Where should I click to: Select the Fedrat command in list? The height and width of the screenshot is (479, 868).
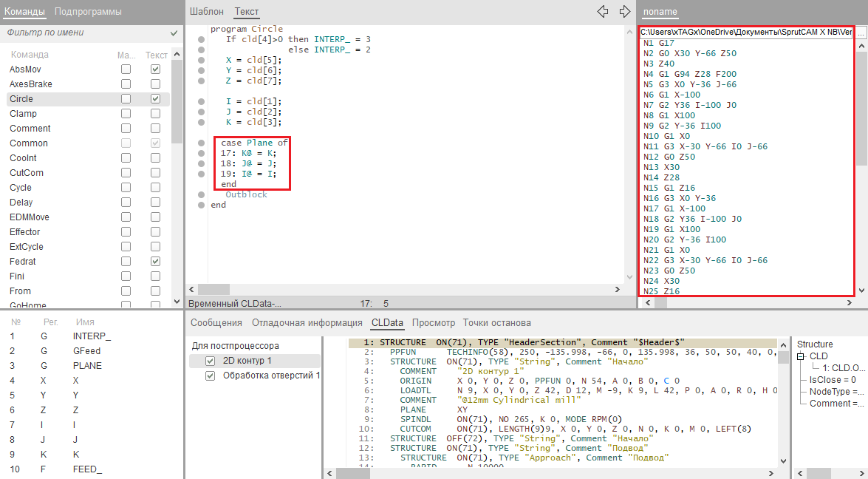[x=23, y=262]
